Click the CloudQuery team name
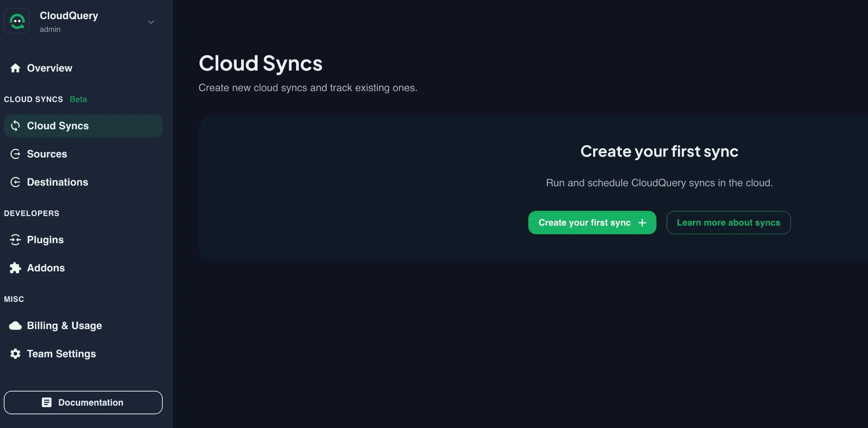The image size is (868, 428). 69,15
